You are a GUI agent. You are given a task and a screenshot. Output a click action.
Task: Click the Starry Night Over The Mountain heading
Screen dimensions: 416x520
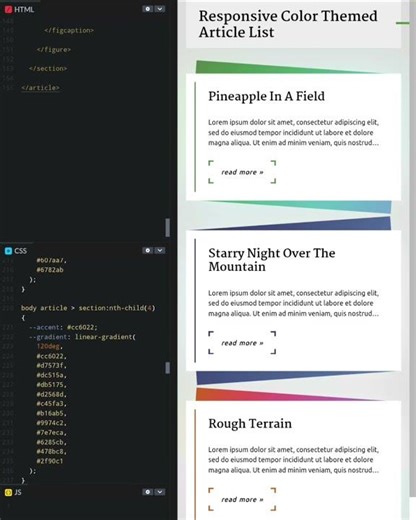pos(272,260)
